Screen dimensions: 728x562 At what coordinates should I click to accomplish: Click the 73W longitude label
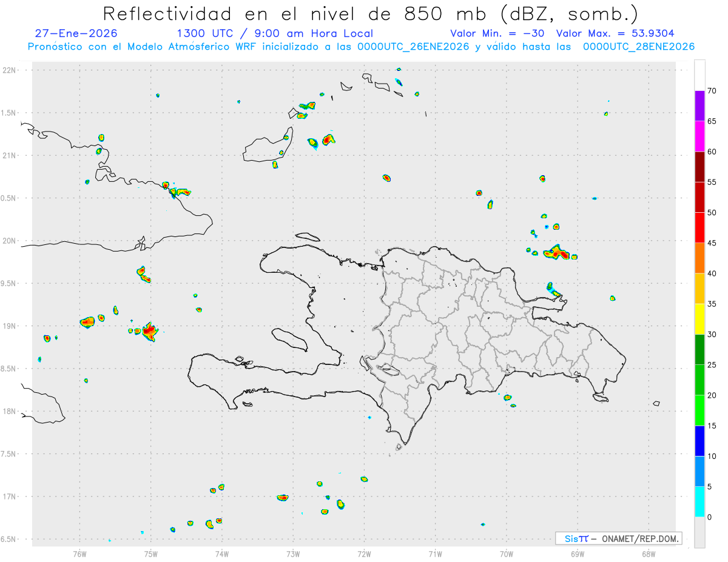293,554
